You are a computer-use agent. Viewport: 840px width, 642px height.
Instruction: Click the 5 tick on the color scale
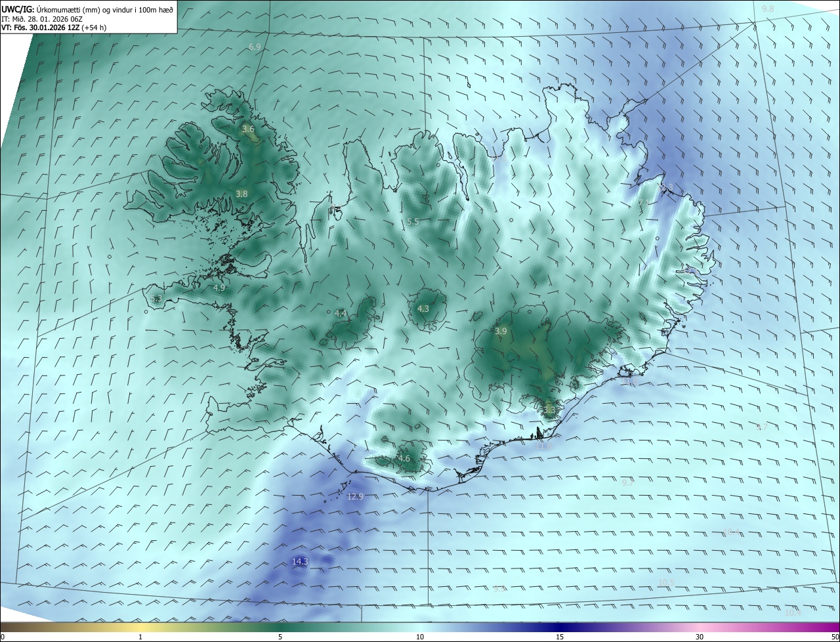tap(280, 637)
